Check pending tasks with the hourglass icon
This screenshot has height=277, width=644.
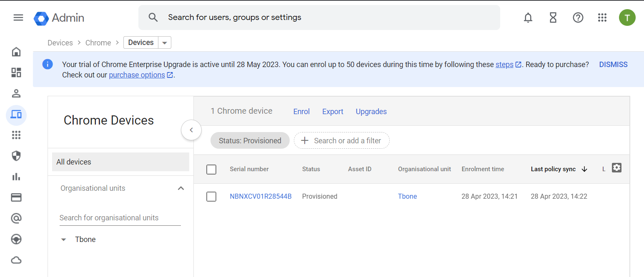(x=553, y=17)
